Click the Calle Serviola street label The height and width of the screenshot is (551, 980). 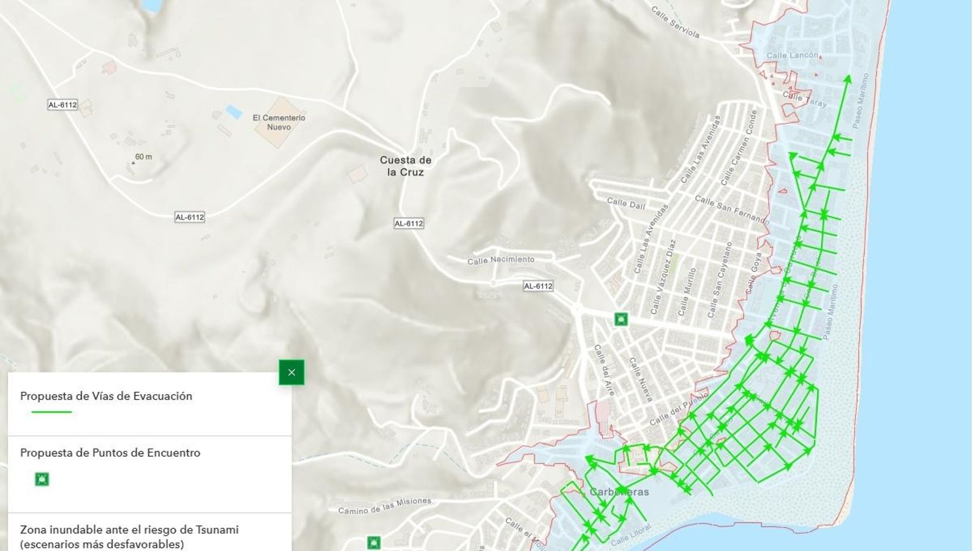click(x=675, y=23)
